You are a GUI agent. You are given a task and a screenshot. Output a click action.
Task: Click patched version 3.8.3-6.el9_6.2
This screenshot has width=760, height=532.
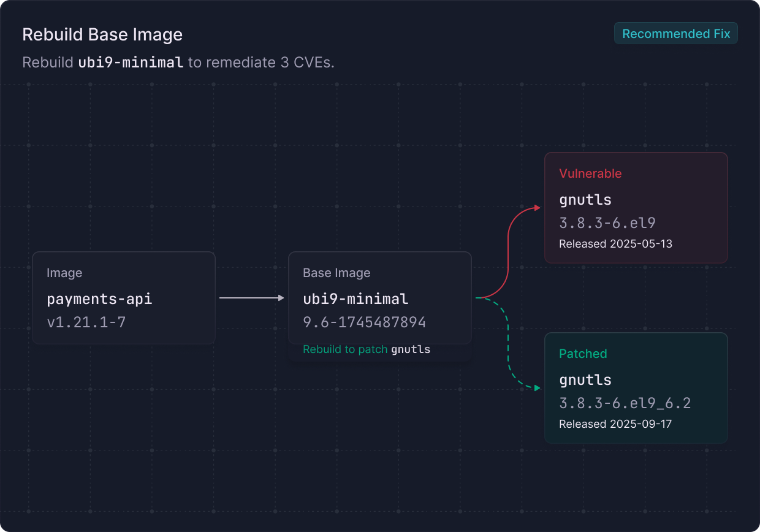tap(625, 403)
